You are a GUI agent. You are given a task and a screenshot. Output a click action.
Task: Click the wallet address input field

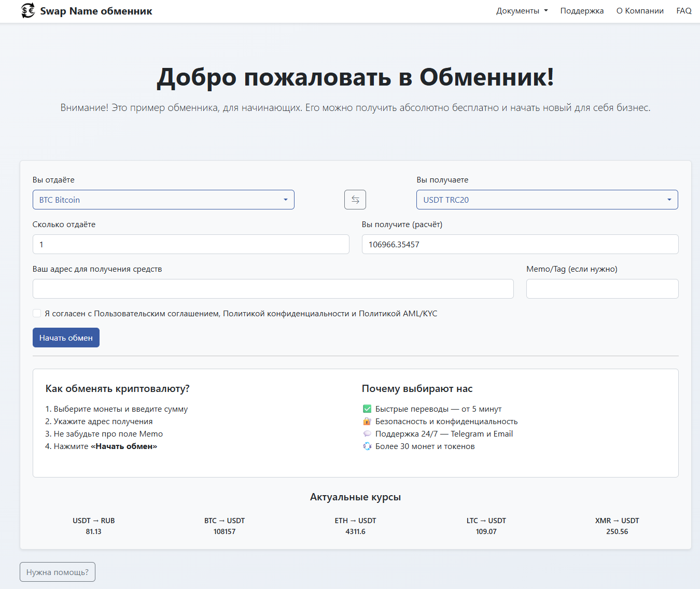coord(273,289)
